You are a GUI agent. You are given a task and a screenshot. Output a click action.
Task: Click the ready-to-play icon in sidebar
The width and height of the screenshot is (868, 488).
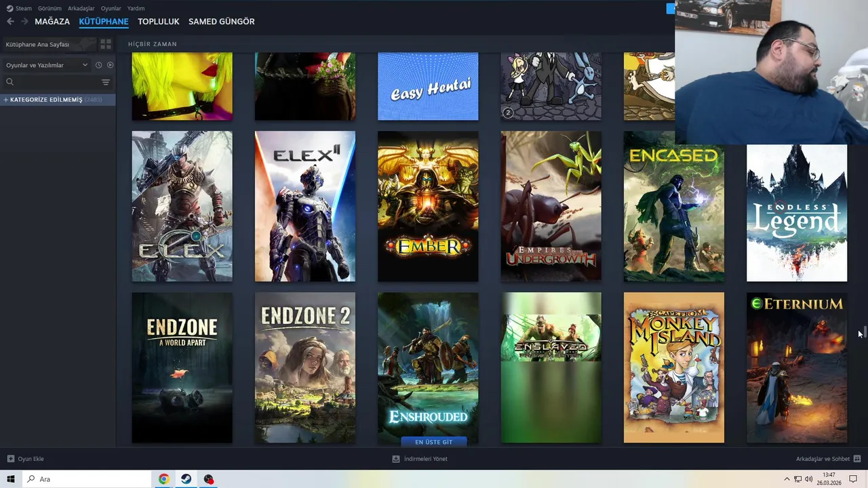(110, 65)
